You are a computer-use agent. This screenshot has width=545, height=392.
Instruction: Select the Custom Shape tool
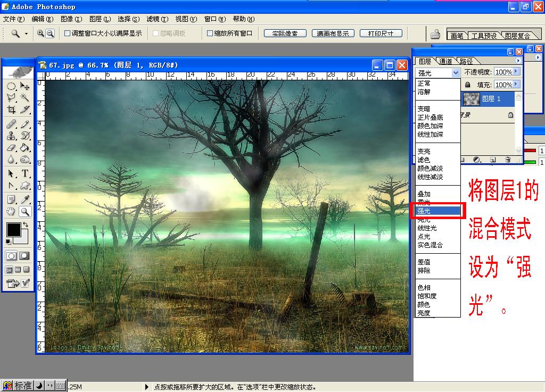pyautogui.click(x=24, y=186)
